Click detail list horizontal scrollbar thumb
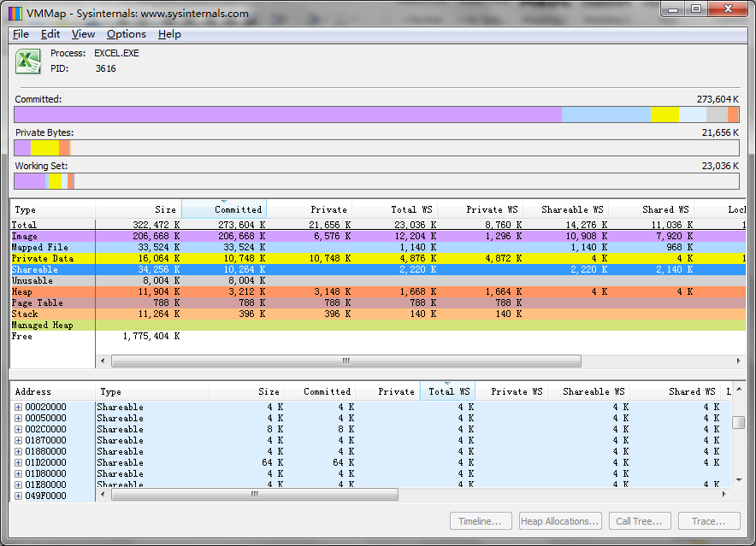 coord(255,495)
